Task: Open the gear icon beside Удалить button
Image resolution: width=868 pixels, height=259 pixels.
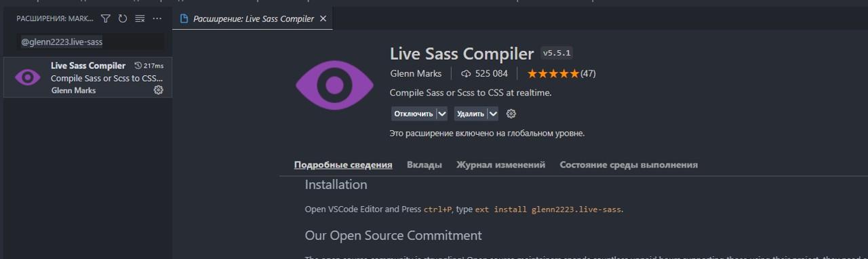Action: click(511, 114)
